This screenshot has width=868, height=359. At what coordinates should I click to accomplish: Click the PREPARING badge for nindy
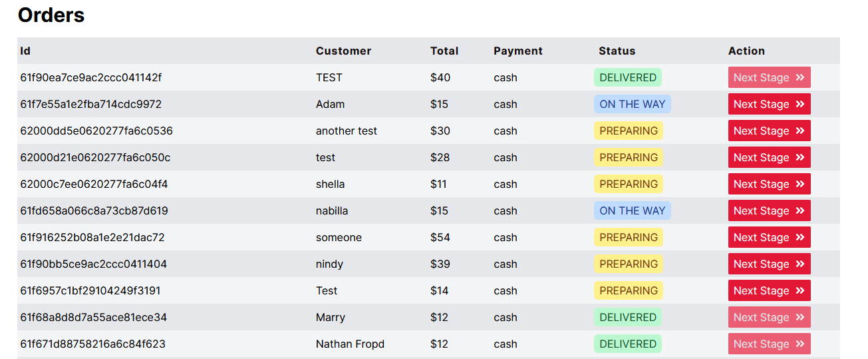(x=629, y=264)
